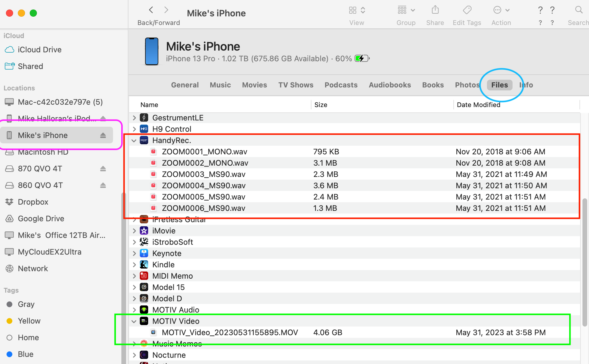Eject the 860 QVO 4T drive

103,185
